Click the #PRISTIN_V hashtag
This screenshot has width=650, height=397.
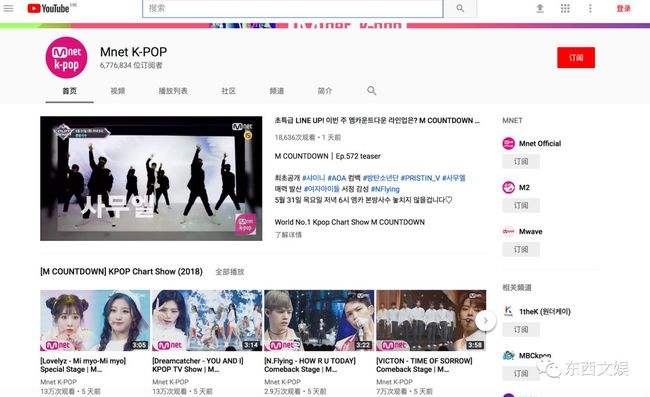coord(420,178)
